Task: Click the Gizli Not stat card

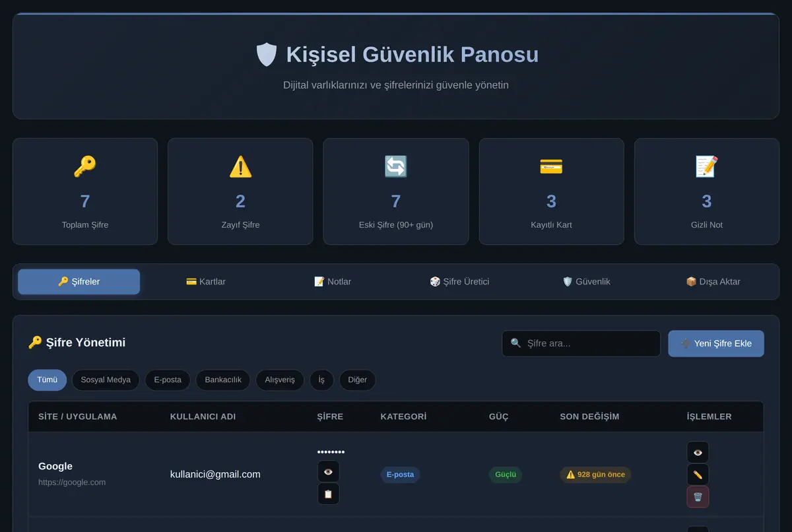Action: pyautogui.click(x=707, y=191)
